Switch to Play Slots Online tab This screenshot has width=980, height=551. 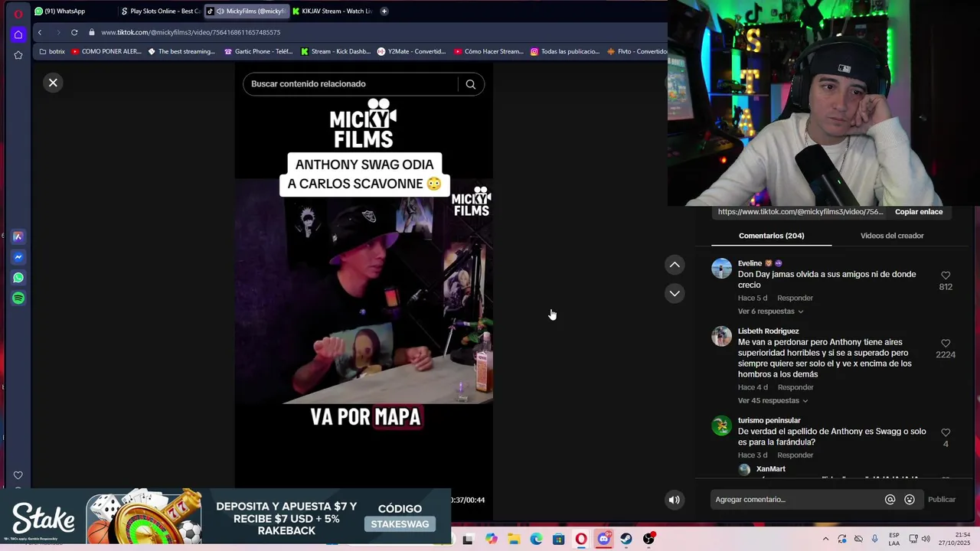pyautogui.click(x=161, y=11)
